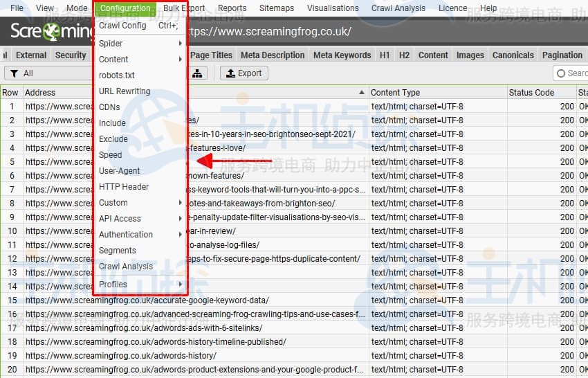Image resolution: width=588 pixels, height=378 pixels.
Task: Click the Address column sort arrow
Action: pyautogui.click(x=361, y=92)
